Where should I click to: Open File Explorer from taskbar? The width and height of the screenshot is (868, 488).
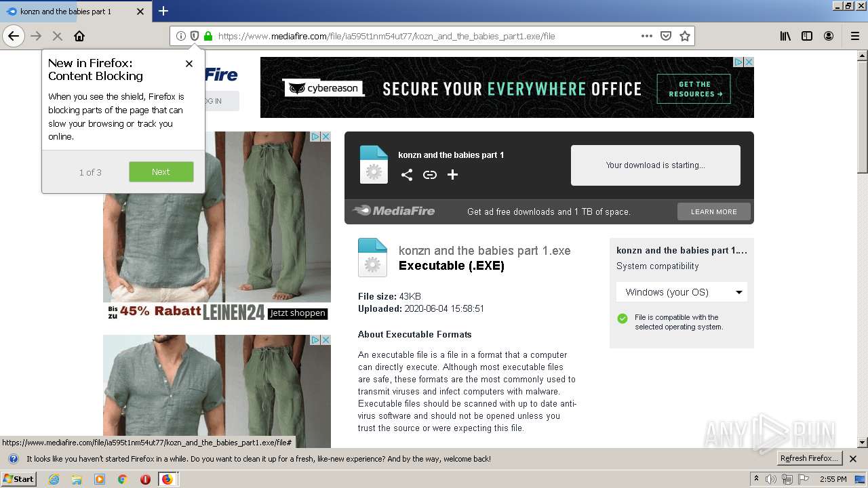click(77, 479)
